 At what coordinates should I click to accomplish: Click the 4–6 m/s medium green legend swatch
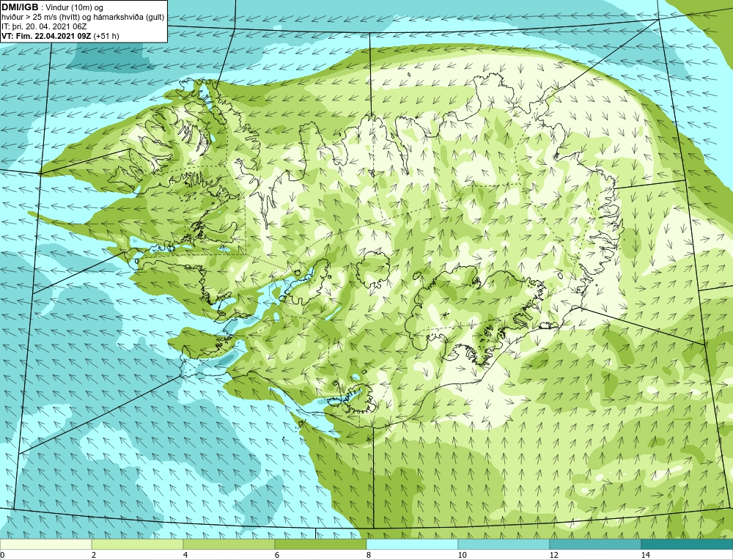229,544
